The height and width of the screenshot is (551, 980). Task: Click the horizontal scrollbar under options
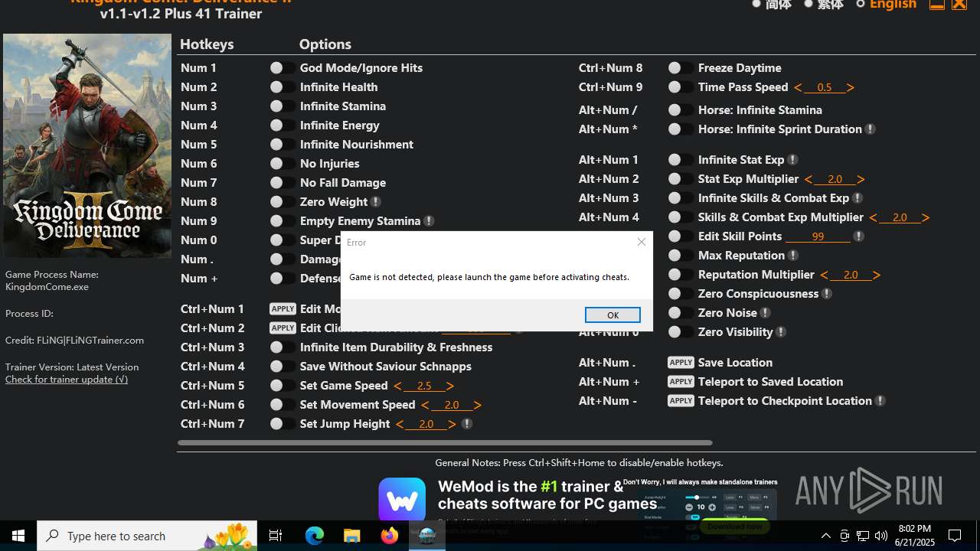coord(445,442)
